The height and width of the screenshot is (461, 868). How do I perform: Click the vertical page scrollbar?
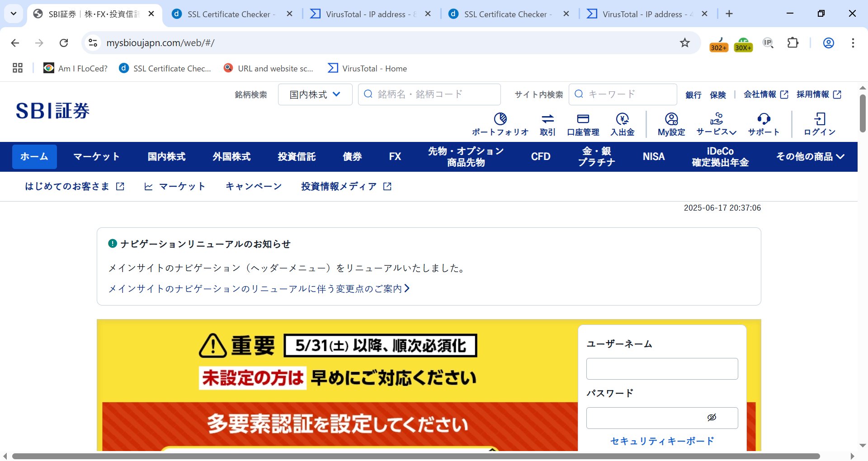click(863, 113)
